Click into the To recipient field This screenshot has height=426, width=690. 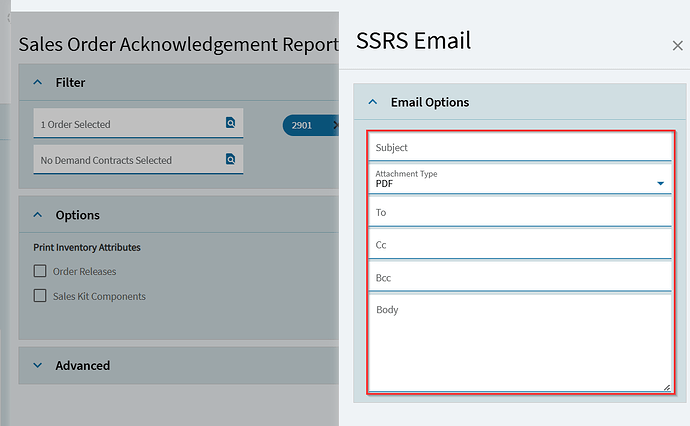coord(520,212)
